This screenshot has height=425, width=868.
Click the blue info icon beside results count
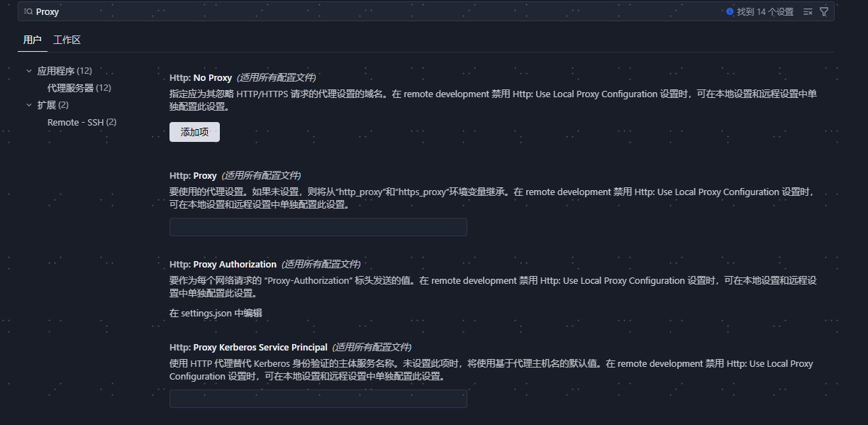point(730,12)
